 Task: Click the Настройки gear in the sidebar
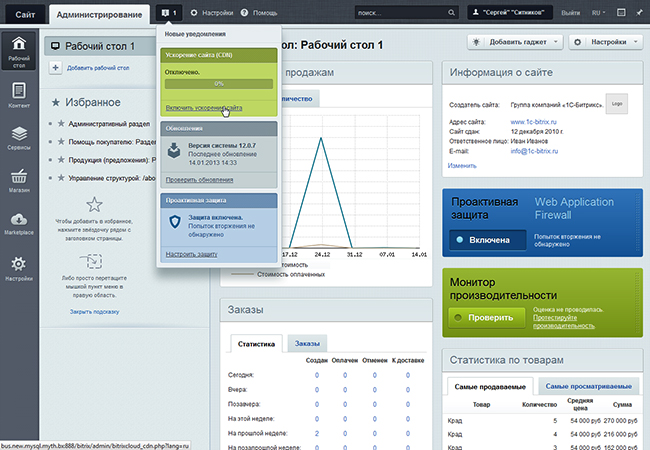(x=19, y=268)
